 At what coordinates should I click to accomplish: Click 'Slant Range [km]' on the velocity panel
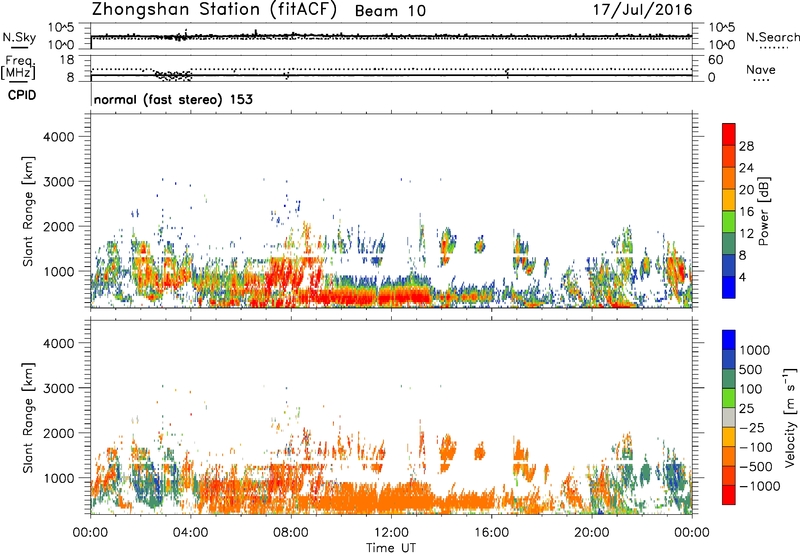click(x=28, y=418)
